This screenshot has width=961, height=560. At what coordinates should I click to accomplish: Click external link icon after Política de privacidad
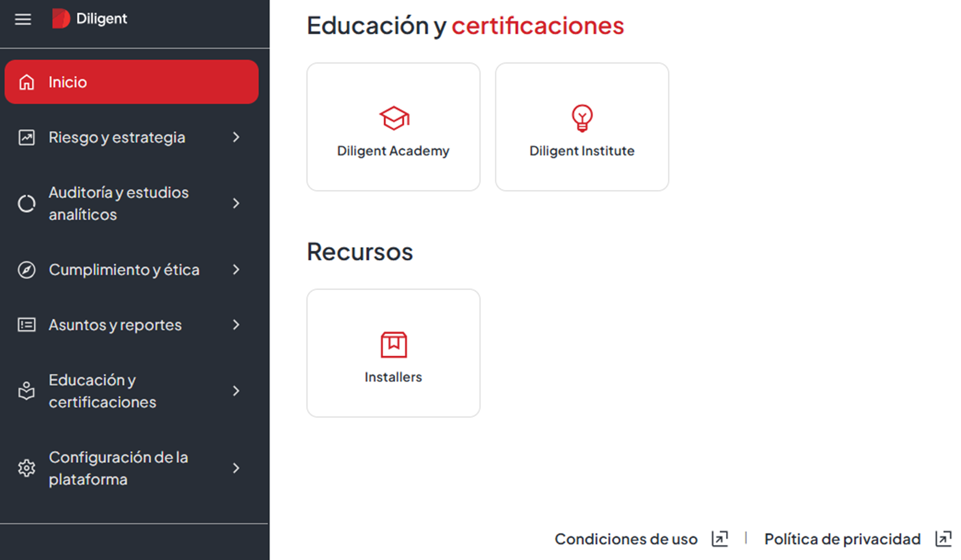click(x=943, y=538)
